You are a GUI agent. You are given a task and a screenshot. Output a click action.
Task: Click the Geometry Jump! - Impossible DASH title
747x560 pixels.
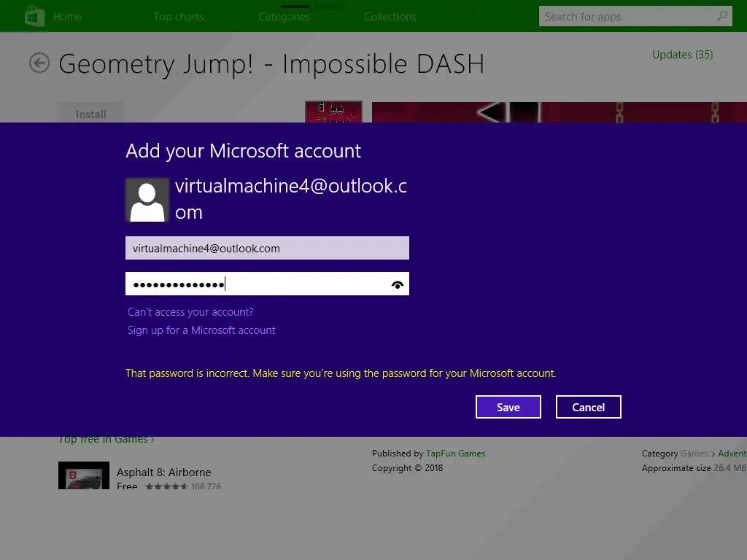[271, 64]
